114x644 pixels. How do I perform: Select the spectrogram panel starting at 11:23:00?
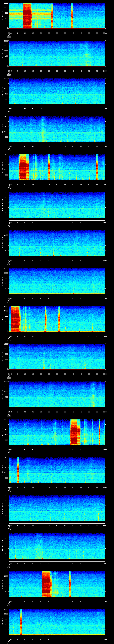pyautogui.click(x=57, y=54)
